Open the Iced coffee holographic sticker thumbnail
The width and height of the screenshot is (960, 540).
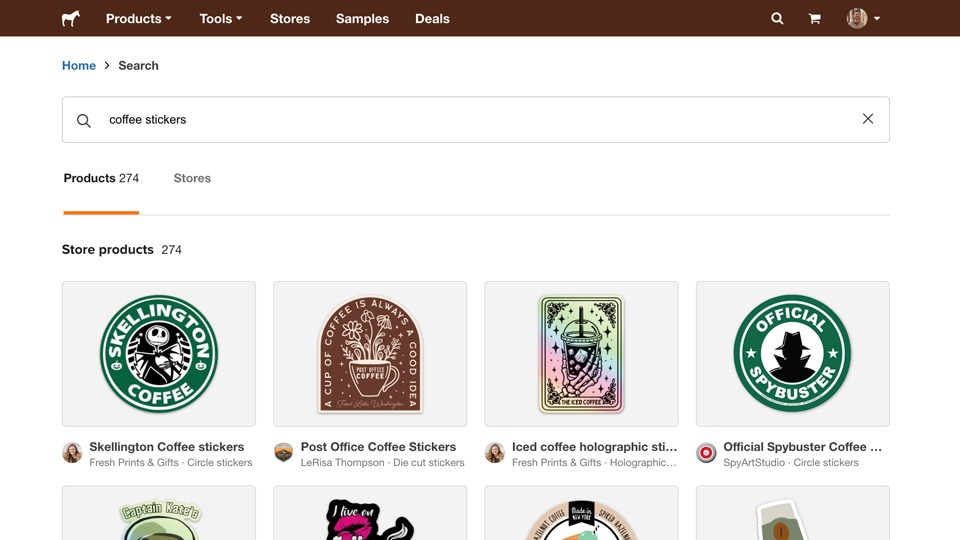tap(581, 354)
